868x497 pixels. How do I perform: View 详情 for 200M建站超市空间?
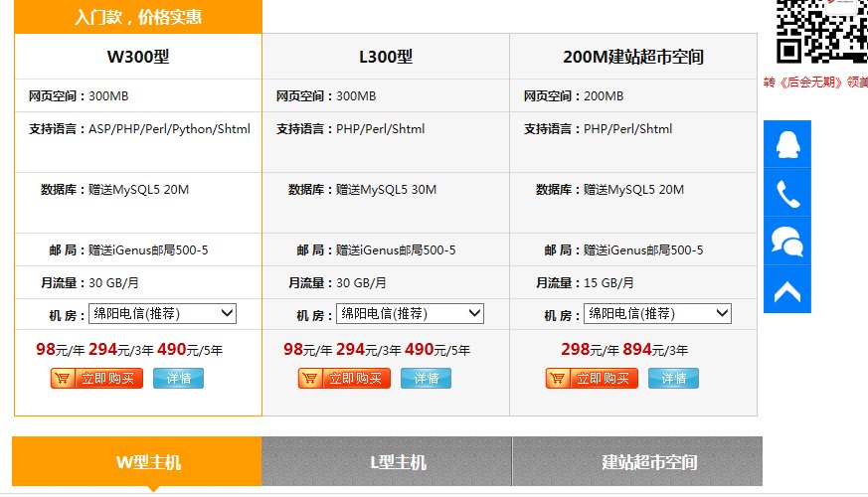(x=673, y=378)
